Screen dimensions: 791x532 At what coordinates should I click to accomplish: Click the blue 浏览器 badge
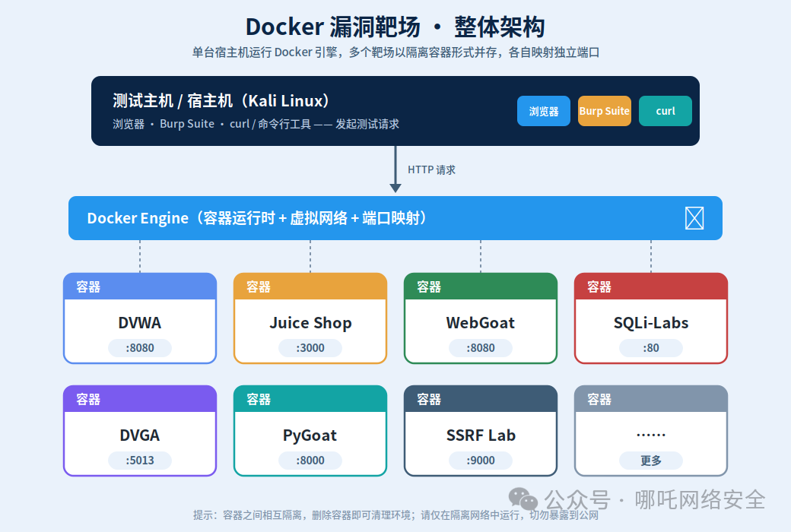click(x=543, y=111)
